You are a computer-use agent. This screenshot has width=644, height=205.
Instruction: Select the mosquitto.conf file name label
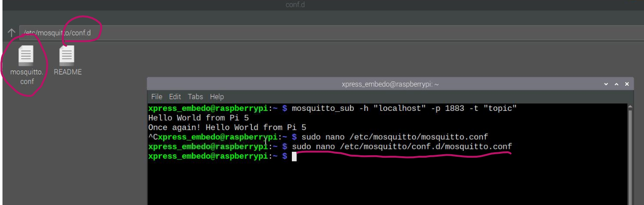point(27,76)
